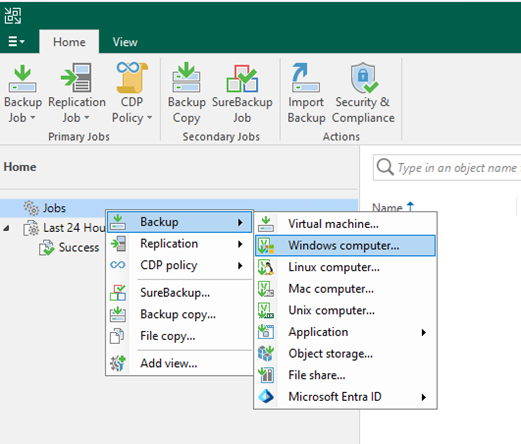Open the main hamburger menu dropdown
521x444 pixels.
pyautogui.click(x=16, y=42)
